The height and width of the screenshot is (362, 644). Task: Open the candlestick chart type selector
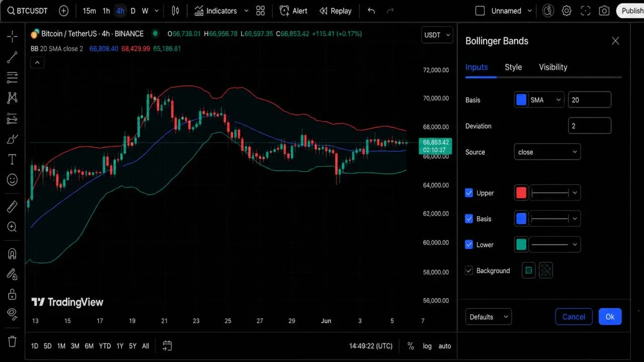point(175,11)
